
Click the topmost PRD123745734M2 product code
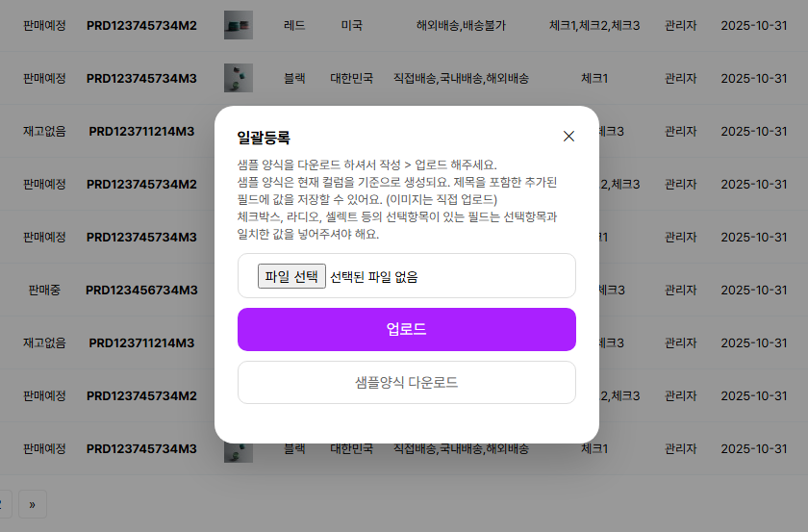(141, 25)
